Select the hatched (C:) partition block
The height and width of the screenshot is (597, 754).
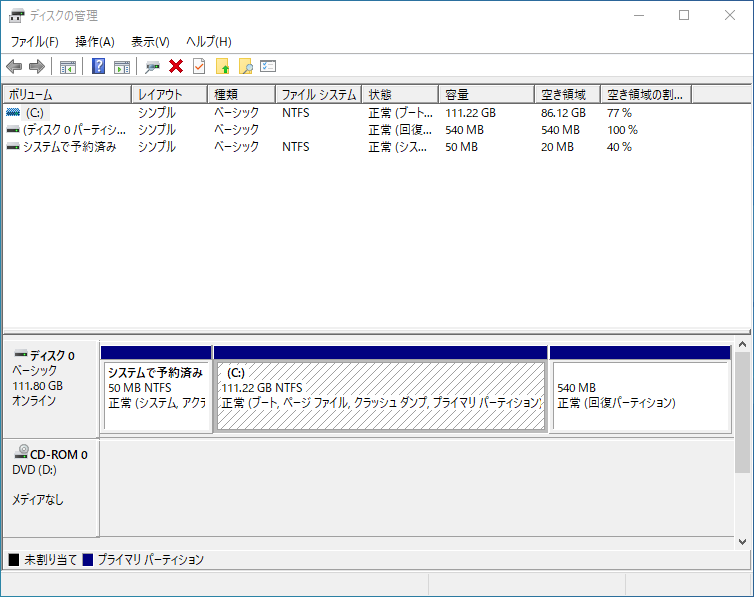pyautogui.click(x=380, y=388)
